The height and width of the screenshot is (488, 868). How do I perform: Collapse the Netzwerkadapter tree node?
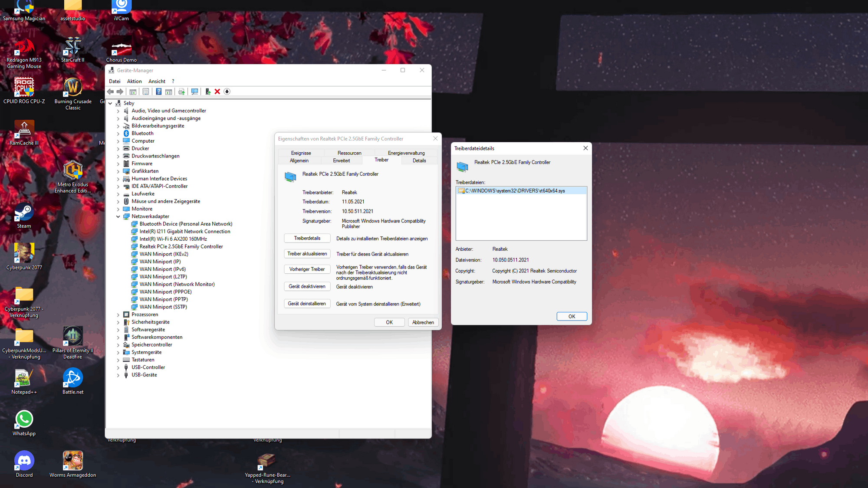pyautogui.click(x=118, y=216)
